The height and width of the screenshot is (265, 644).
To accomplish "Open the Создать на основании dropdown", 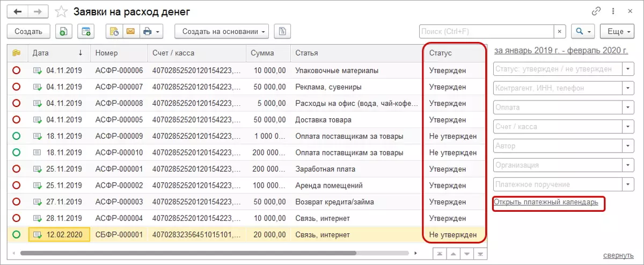I will (x=222, y=32).
